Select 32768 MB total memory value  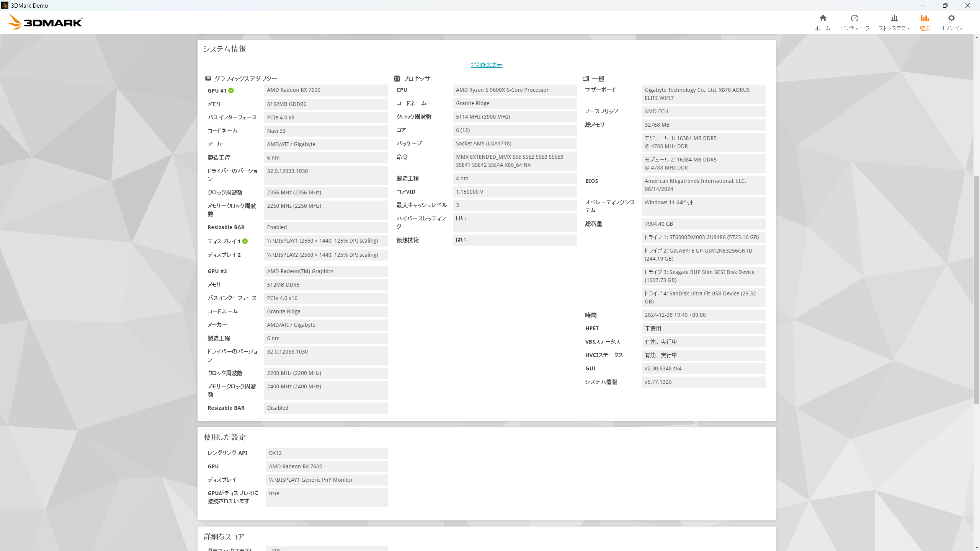pos(704,125)
